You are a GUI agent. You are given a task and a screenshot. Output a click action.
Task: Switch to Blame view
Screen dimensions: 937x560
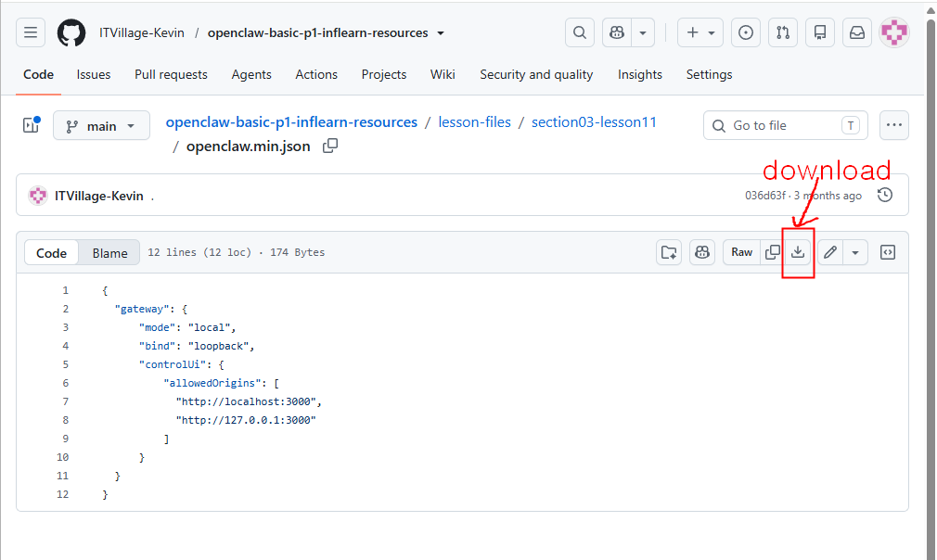pyautogui.click(x=110, y=252)
